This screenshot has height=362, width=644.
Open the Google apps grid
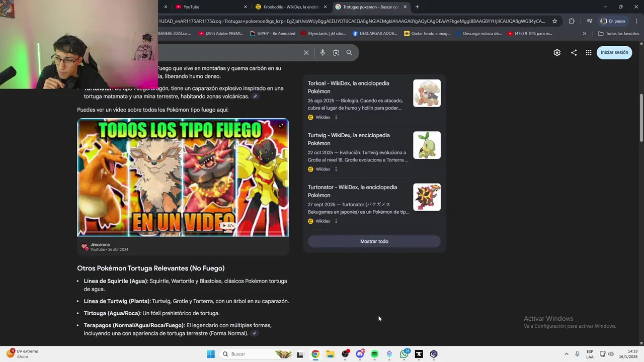coord(589,52)
